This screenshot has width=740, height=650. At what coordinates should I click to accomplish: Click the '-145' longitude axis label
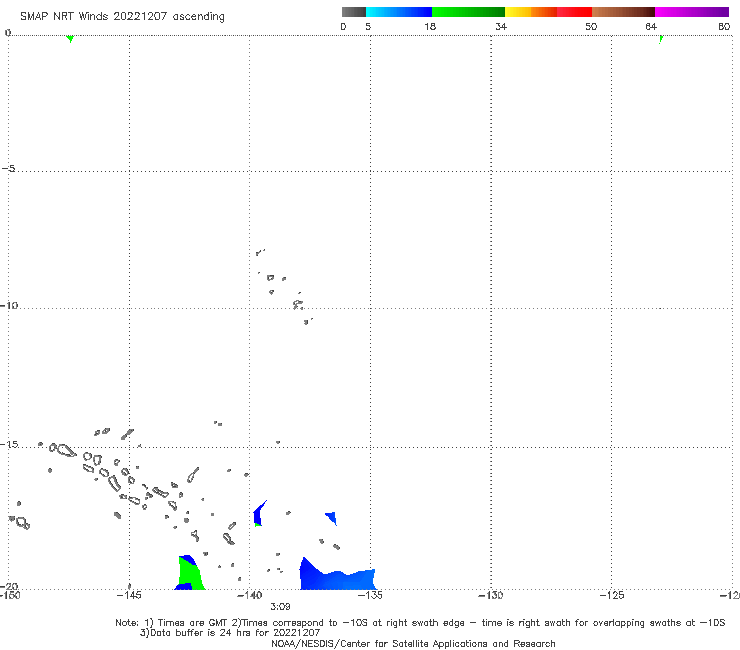click(x=129, y=595)
